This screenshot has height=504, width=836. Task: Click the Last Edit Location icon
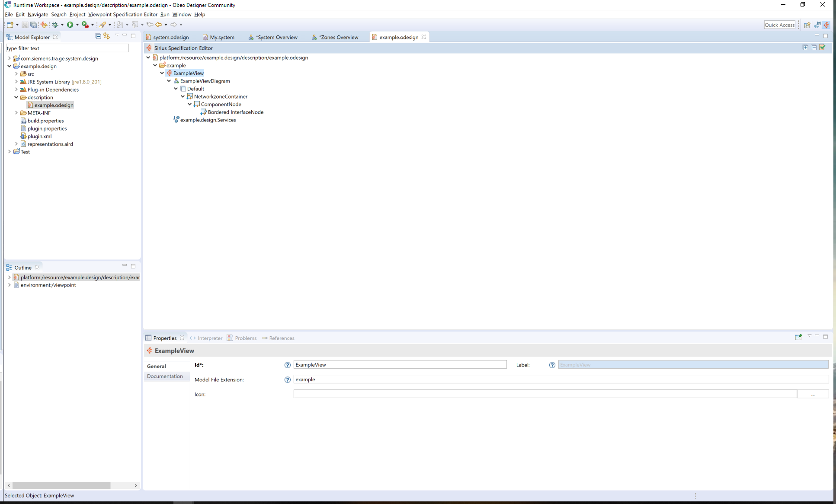[x=150, y=25]
